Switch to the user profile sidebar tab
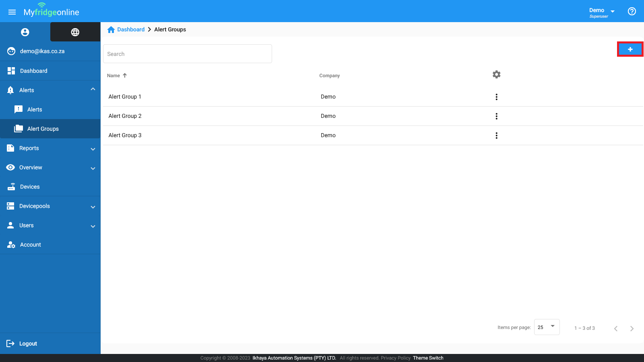The width and height of the screenshot is (644, 362). click(25, 32)
